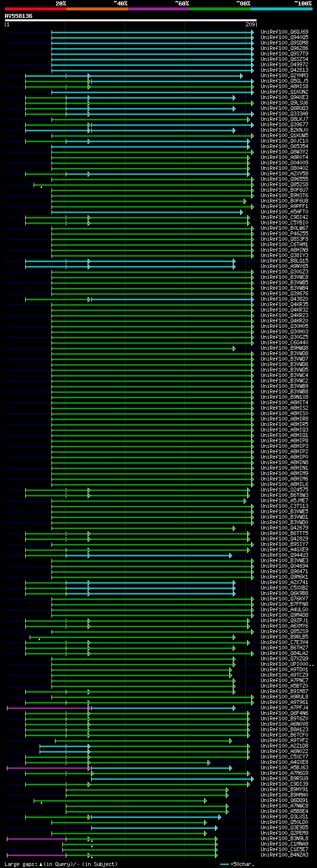Image resolution: width=317 pixels, height=868 pixels.
Task: Open hit UniRef100_P46255
Action: tap(284, 233)
